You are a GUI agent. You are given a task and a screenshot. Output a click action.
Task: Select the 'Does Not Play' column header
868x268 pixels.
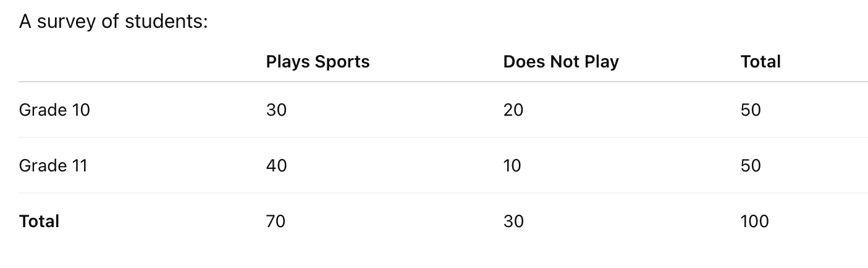point(561,62)
